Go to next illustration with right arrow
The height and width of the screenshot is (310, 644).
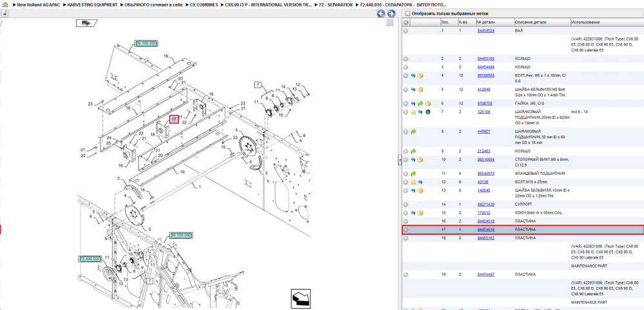click(392, 14)
